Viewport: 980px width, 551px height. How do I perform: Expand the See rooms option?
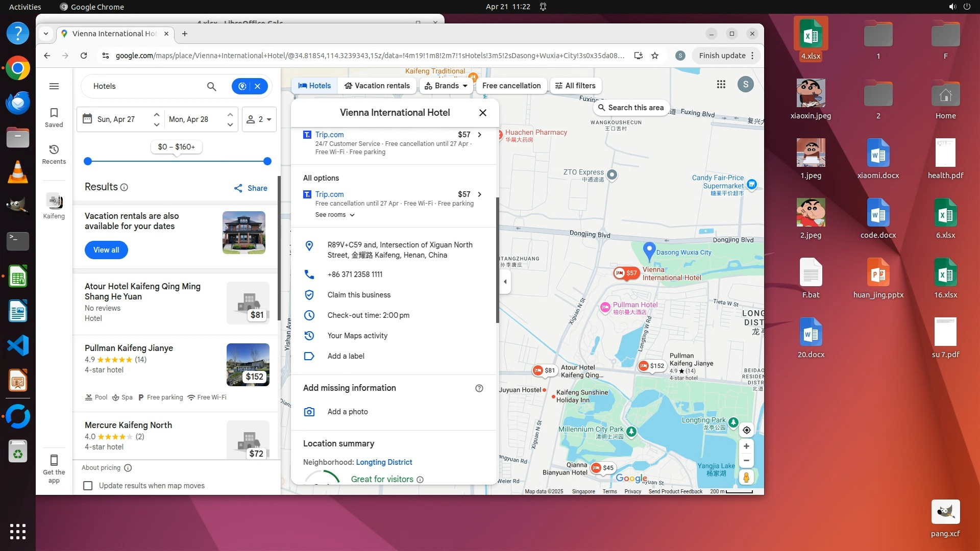[335, 215]
